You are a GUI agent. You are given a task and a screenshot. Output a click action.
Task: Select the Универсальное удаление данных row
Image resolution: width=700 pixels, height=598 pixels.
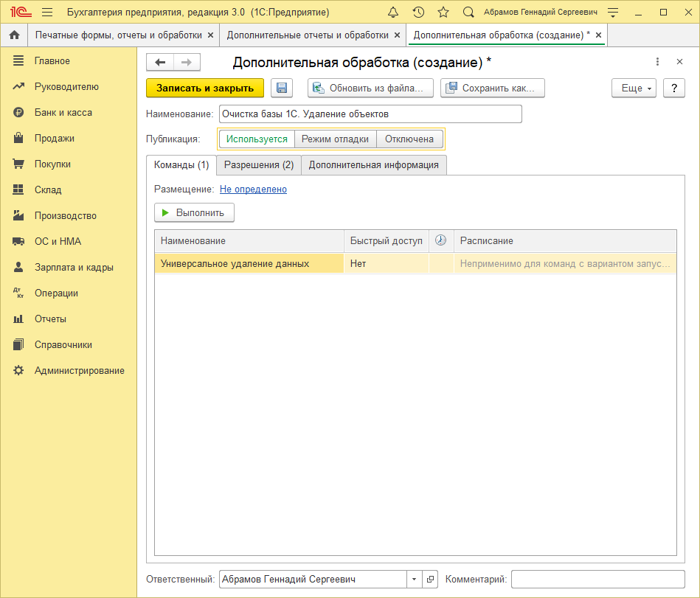pyautogui.click(x=235, y=263)
